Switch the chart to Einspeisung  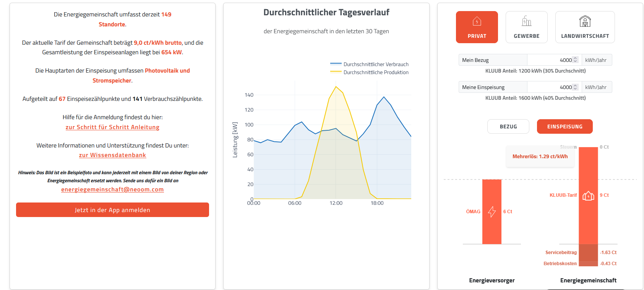[x=565, y=126]
